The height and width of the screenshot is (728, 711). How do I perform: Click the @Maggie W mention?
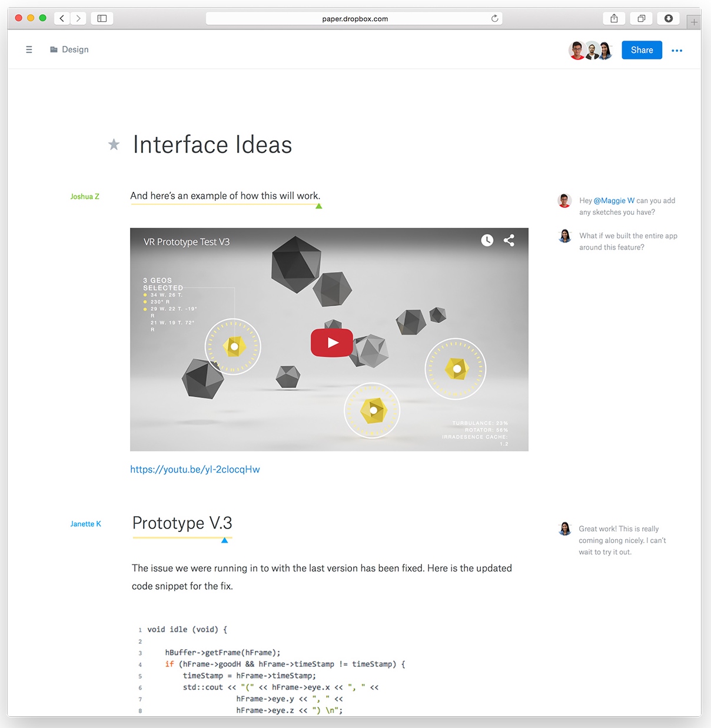614,201
